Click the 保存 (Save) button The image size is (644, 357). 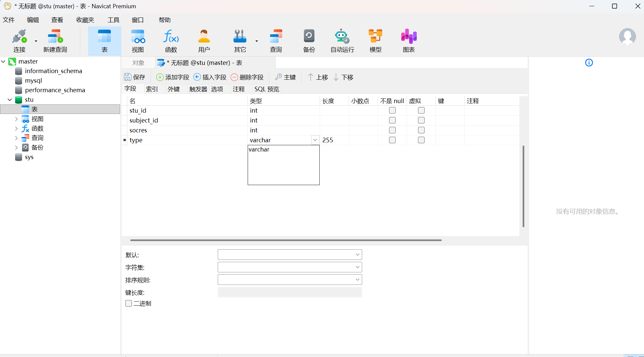(x=135, y=77)
